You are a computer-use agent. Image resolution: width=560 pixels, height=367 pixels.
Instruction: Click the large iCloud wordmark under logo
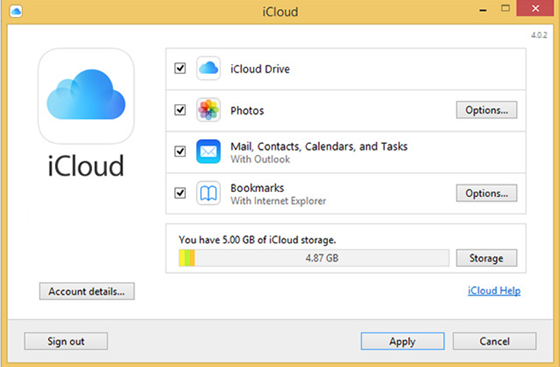[86, 166]
